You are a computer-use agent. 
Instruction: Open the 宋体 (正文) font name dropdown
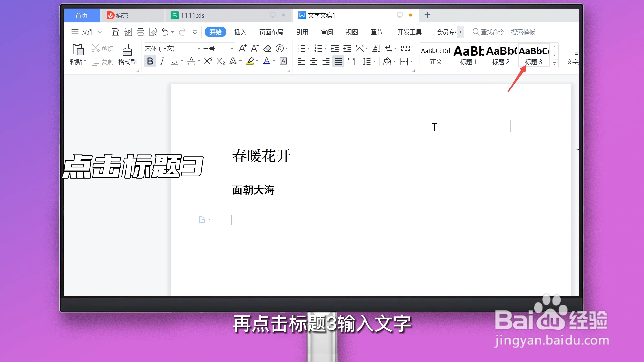(199, 49)
